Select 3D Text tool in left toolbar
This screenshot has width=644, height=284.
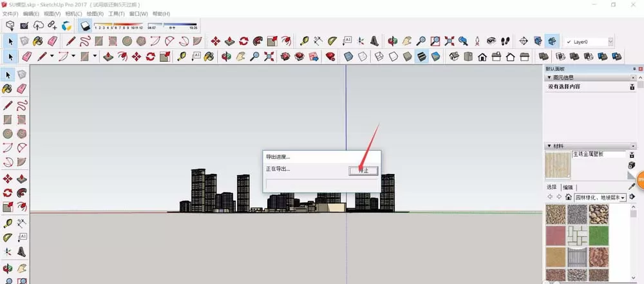[22, 251]
